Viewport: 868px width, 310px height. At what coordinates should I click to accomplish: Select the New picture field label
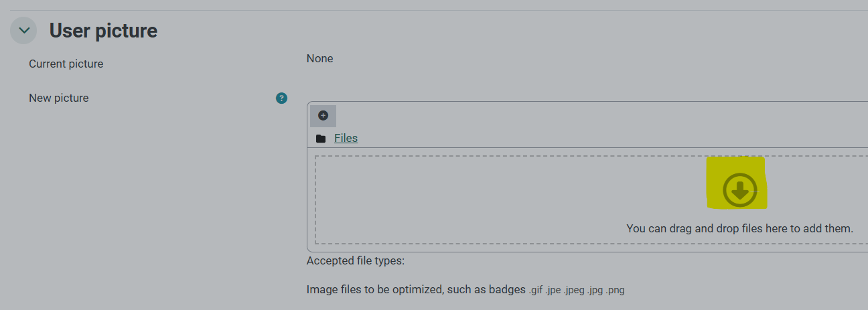point(59,98)
